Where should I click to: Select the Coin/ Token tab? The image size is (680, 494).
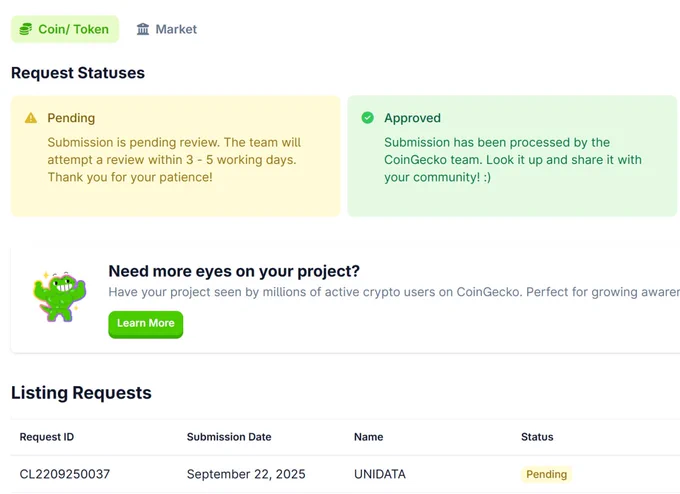[x=65, y=29]
